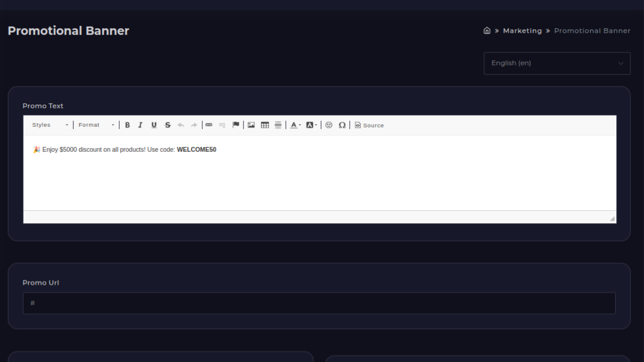644x362 pixels.
Task: Insert a horizontal line
Action: click(278, 125)
